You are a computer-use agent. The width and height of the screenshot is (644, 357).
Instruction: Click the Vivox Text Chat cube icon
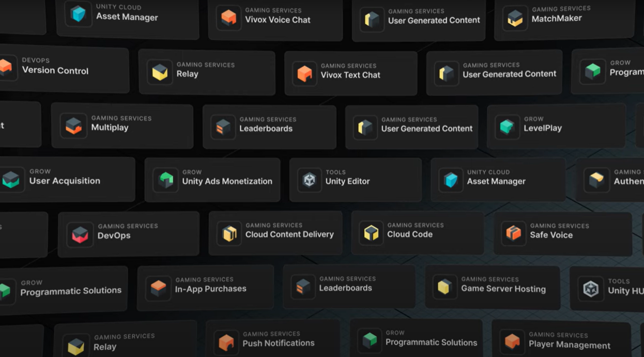click(304, 73)
